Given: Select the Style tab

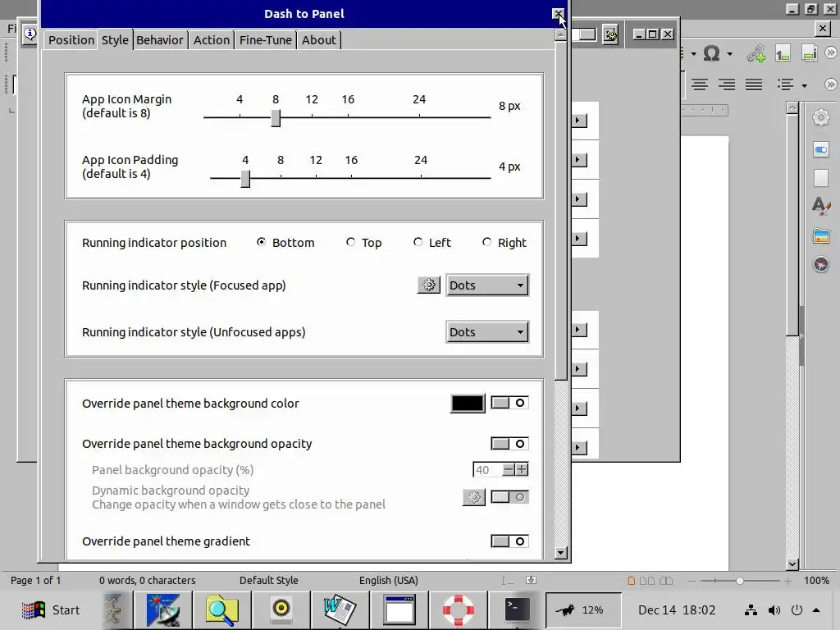Looking at the screenshot, I should [115, 40].
